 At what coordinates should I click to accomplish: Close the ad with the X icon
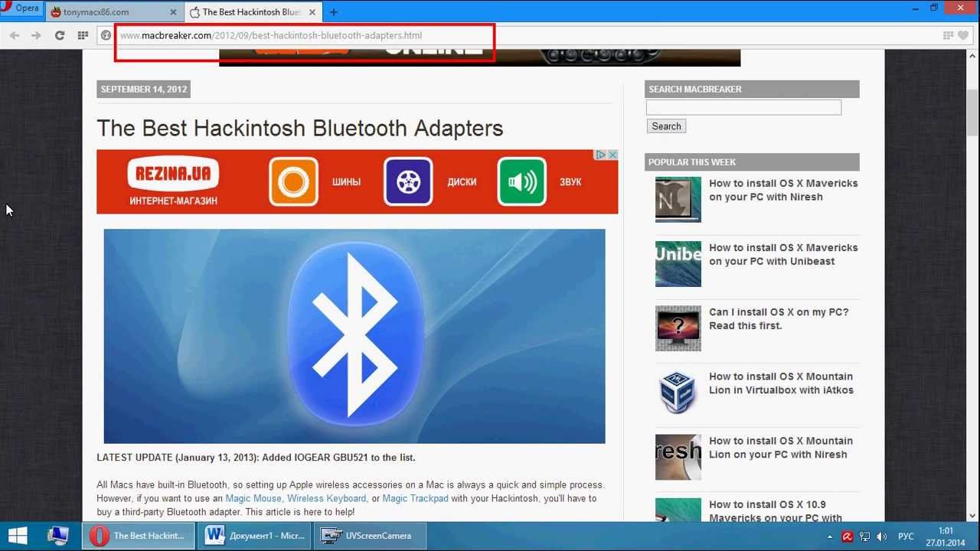(612, 155)
